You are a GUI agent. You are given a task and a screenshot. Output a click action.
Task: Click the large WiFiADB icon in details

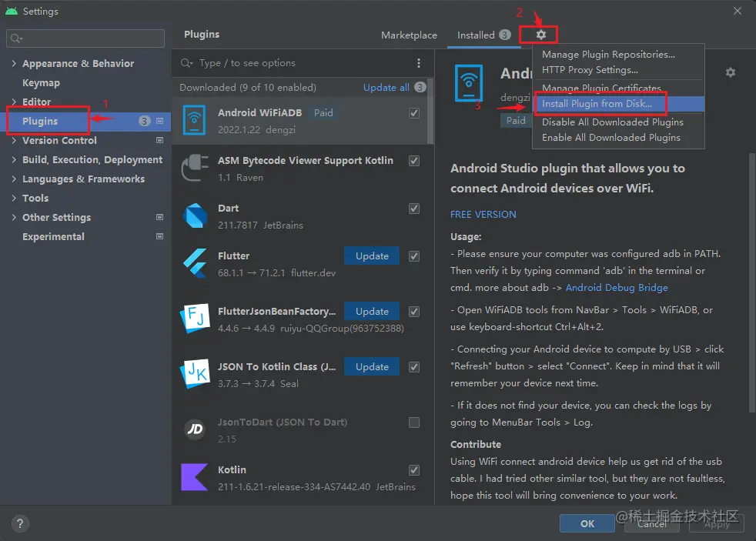coord(468,83)
